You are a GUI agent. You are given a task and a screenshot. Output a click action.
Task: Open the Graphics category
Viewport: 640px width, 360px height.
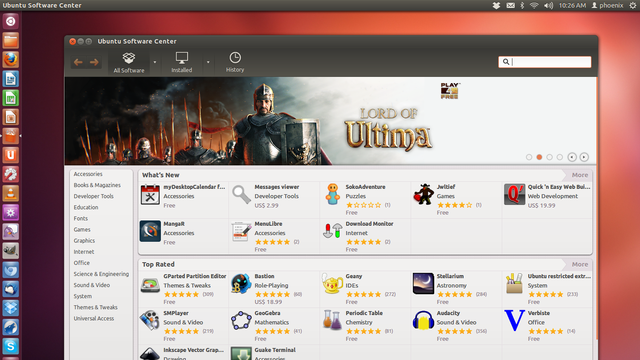[84, 241]
